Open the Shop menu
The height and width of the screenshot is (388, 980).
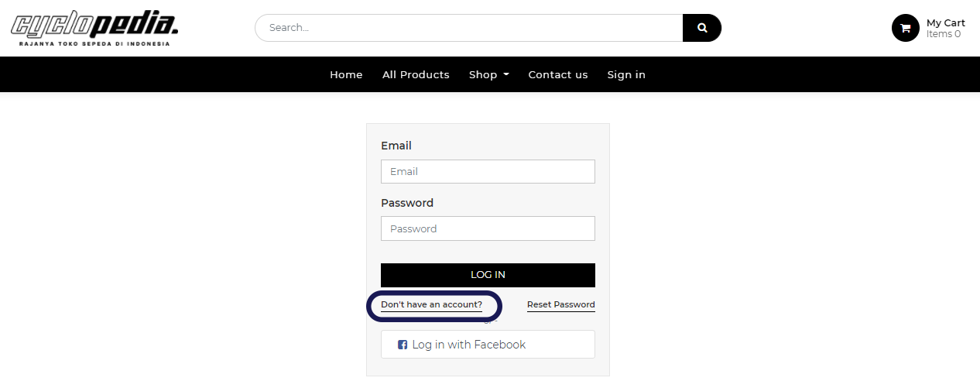point(483,75)
